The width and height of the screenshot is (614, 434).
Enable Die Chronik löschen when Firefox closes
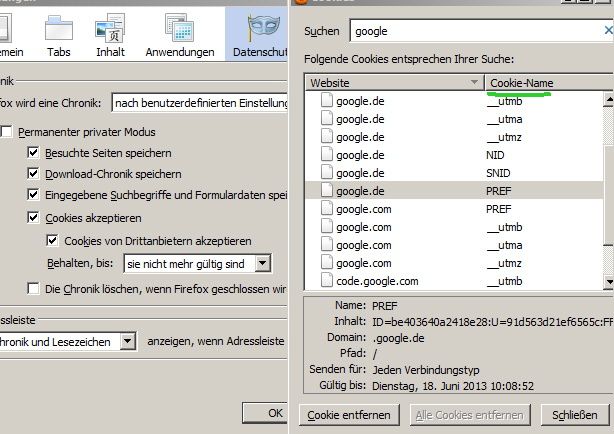coord(33,289)
